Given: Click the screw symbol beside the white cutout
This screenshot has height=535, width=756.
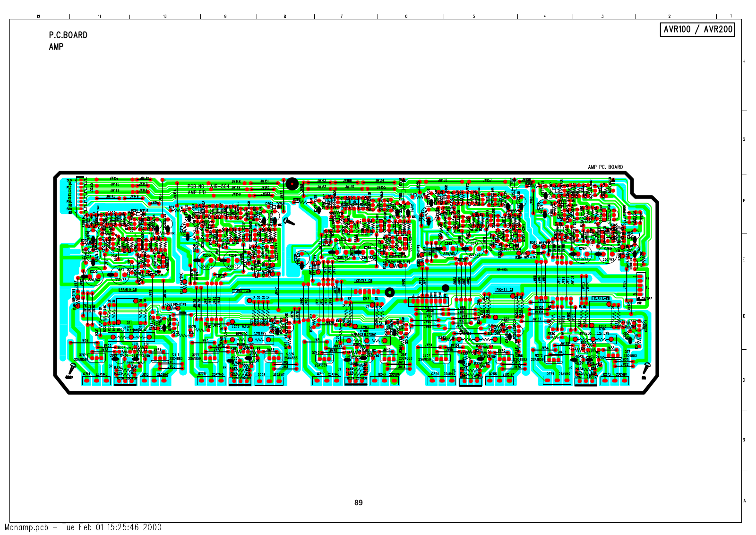Looking at the screenshot, I should tap(289, 221).
